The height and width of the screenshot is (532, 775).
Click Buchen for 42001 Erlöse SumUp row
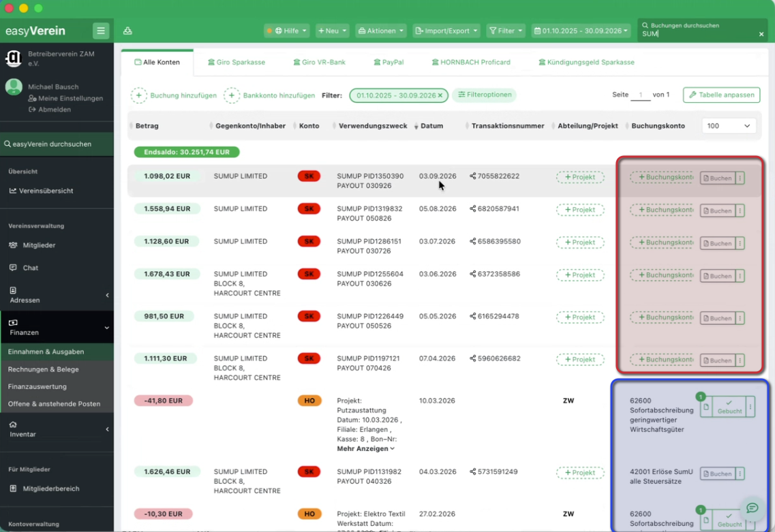coord(718,473)
